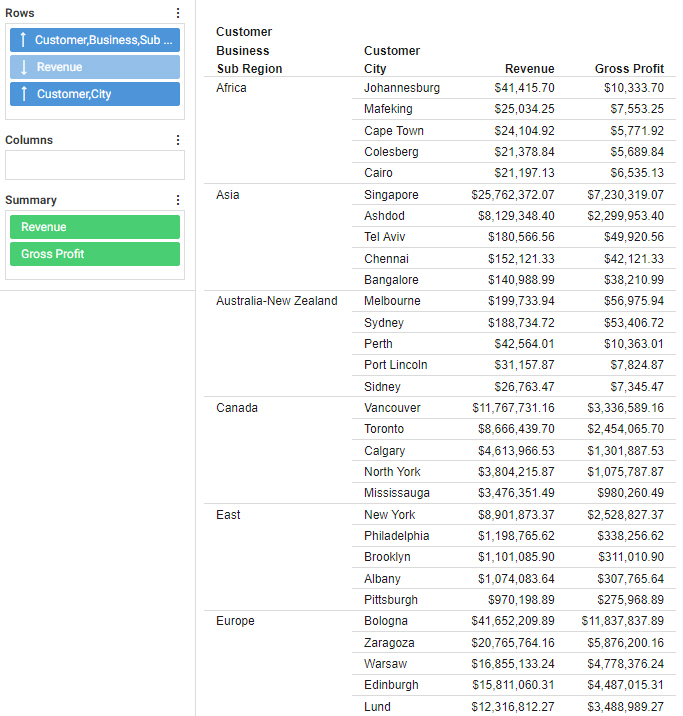The image size is (683, 716).
Task: Select the Europe sub region group
Action: tap(234, 621)
